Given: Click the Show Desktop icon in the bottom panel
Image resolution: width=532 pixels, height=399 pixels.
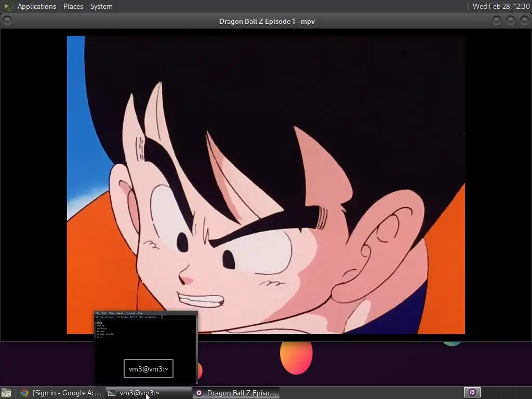Looking at the screenshot, I should pyautogui.click(x=6, y=393).
